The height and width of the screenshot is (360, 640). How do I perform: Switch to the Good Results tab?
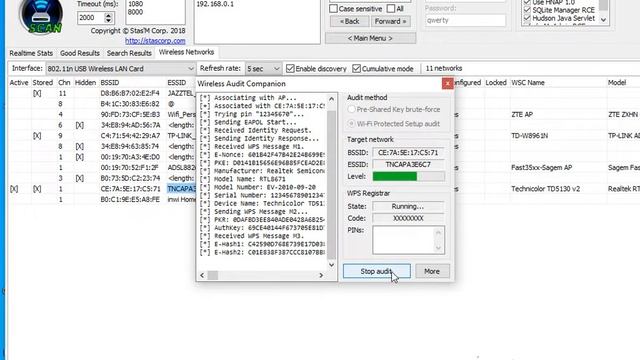[x=80, y=53]
